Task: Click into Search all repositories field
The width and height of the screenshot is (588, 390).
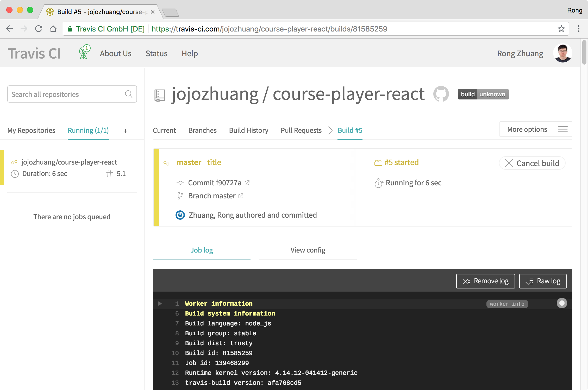Action: (x=72, y=94)
